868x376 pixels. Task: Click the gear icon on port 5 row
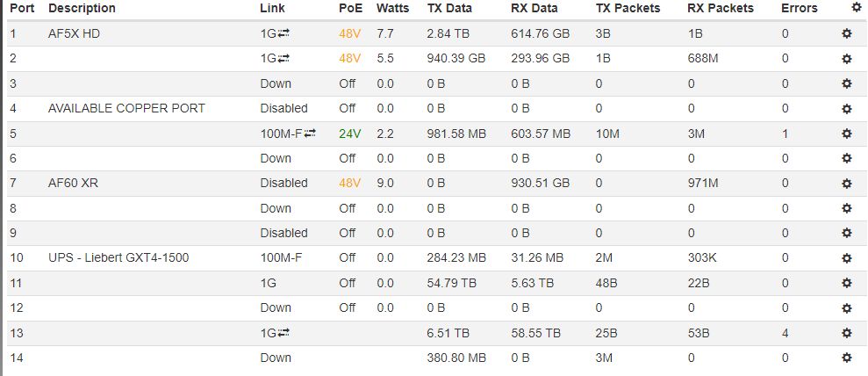tap(847, 134)
